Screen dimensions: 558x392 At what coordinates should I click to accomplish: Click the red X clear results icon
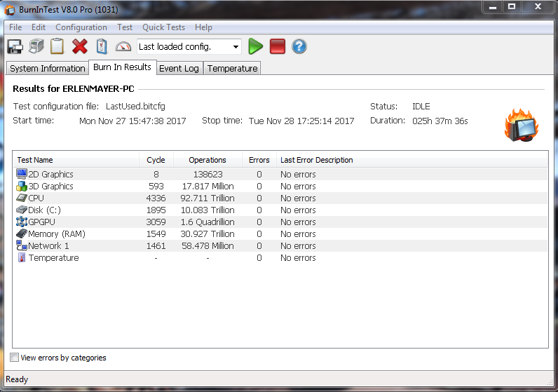[x=80, y=46]
